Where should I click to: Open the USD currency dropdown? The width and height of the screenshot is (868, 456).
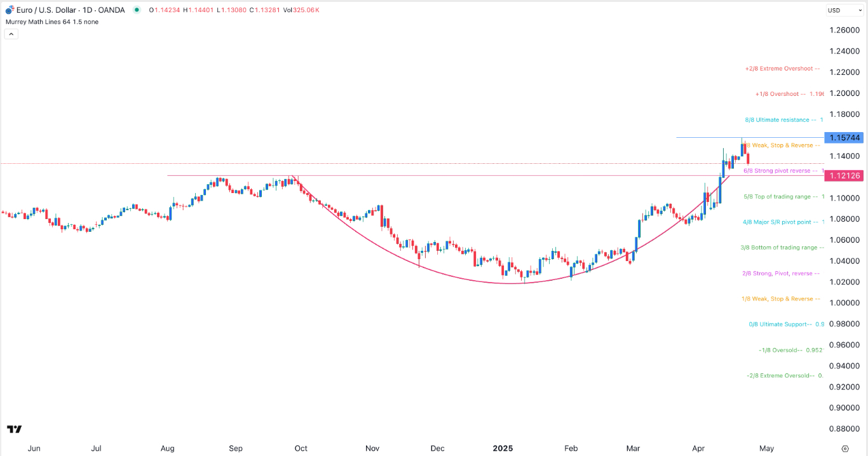click(843, 10)
